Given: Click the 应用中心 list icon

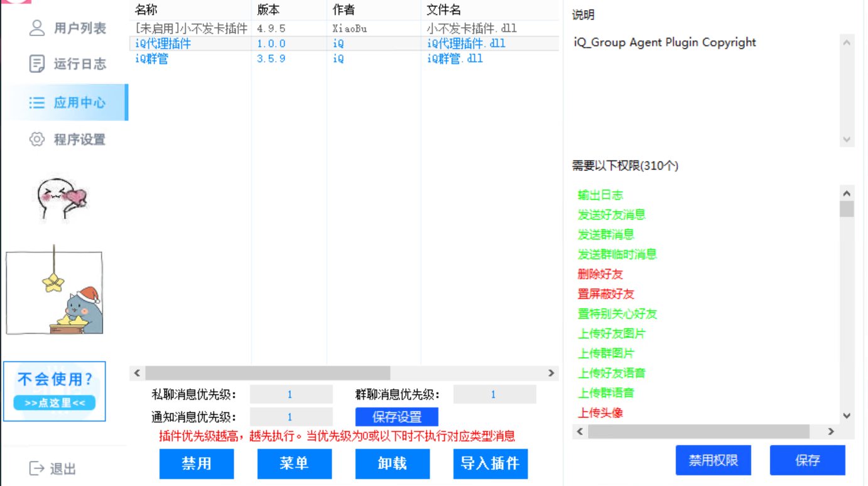Looking at the screenshot, I should pos(37,102).
